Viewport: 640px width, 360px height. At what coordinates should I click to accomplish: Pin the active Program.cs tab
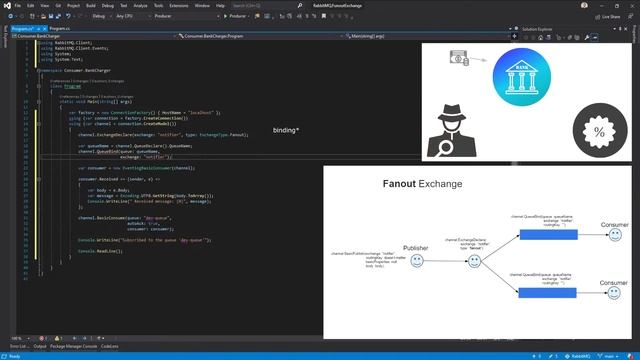(38, 29)
